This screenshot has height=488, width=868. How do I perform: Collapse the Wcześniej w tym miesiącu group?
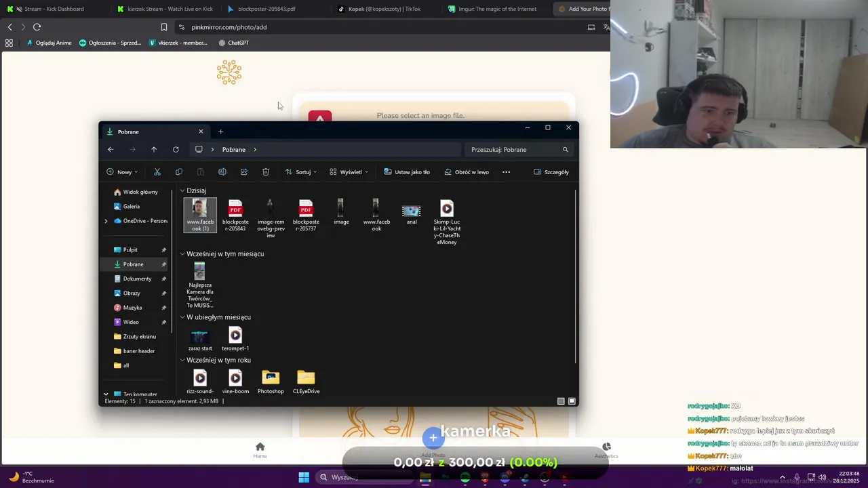click(182, 254)
